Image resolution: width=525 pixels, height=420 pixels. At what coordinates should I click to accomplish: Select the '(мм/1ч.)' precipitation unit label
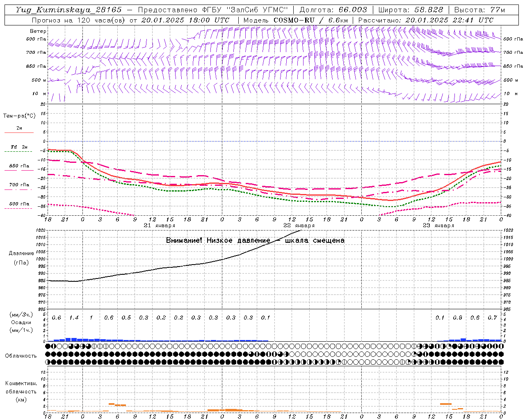(x=21, y=330)
